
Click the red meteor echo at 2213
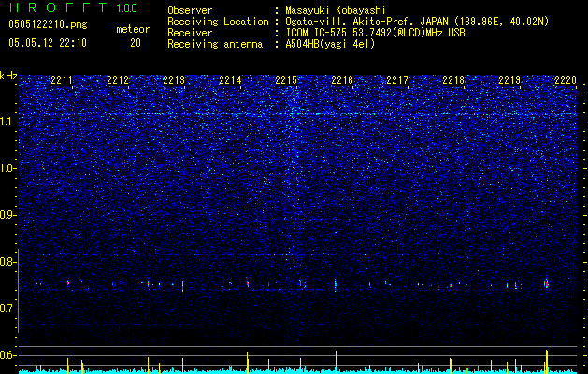click(182, 287)
